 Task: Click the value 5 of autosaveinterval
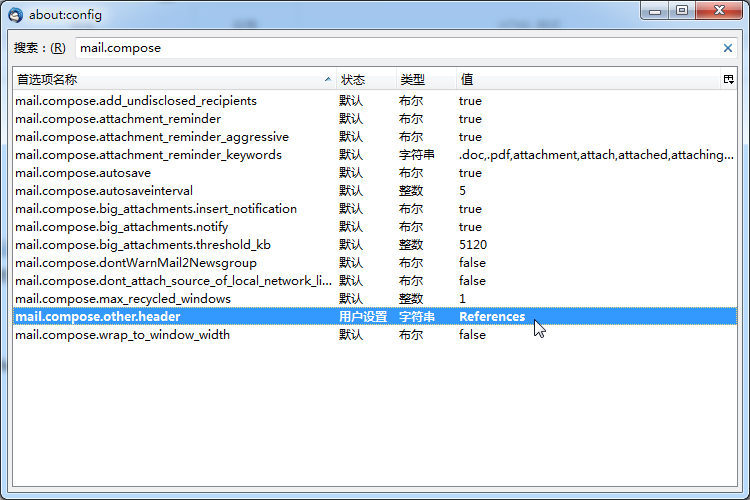(462, 191)
